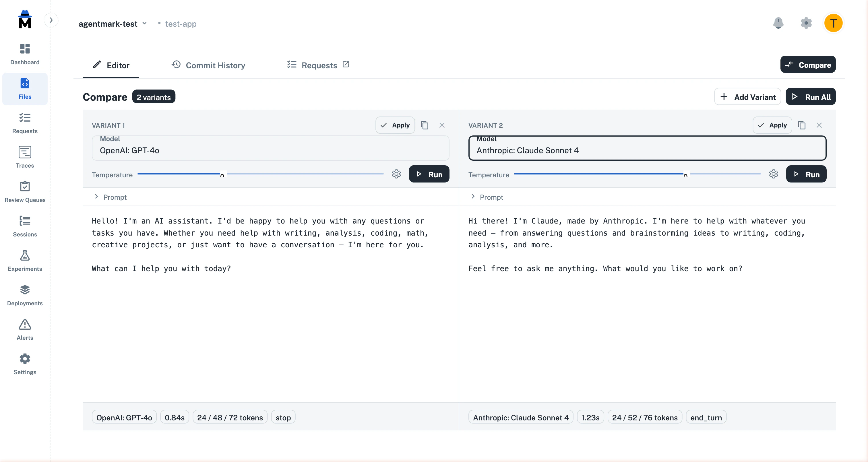The image size is (868, 462).
Task: Open the Dashboard panel from the sidebar
Action: pyautogui.click(x=25, y=54)
